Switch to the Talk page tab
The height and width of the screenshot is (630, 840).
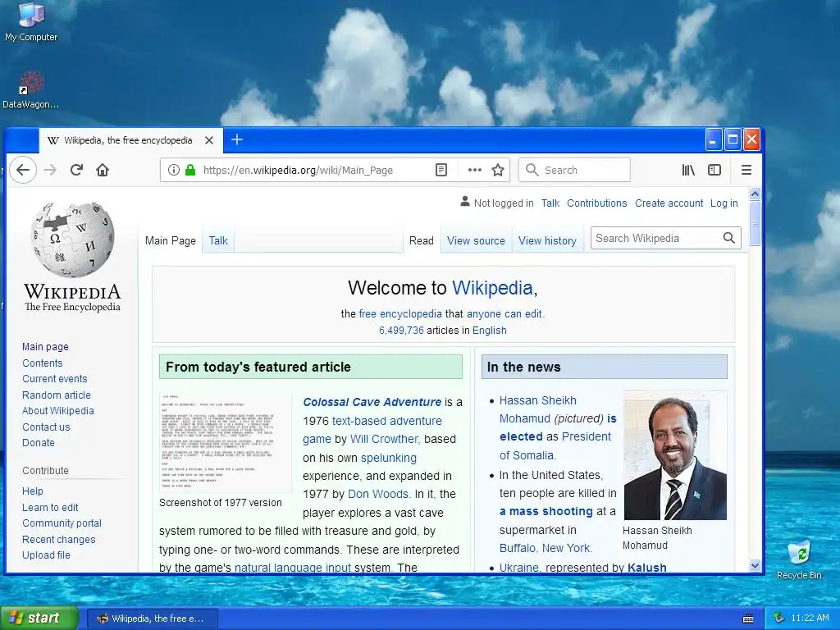point(218,240)
